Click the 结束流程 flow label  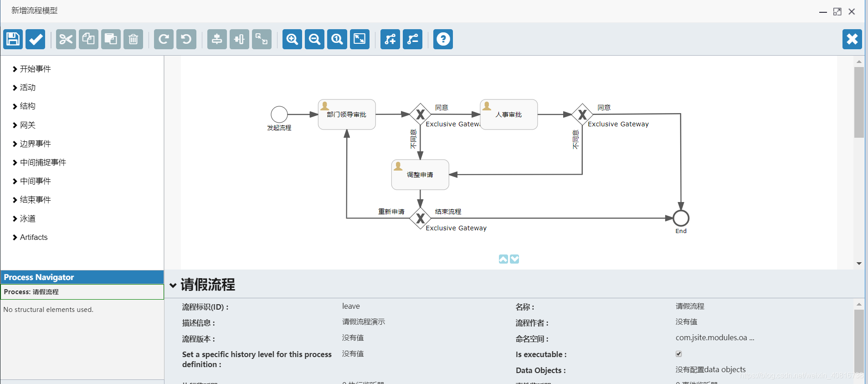click(x=448, y=212)
